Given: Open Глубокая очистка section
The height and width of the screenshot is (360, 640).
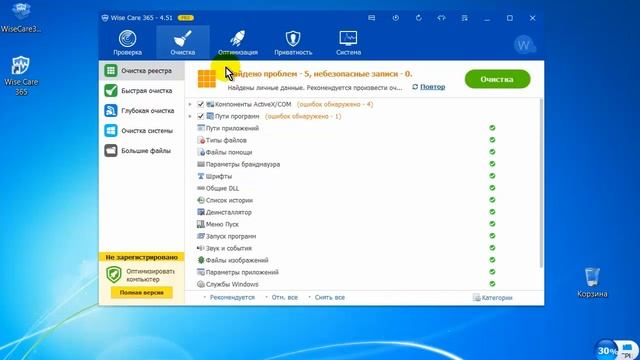Looking at the screenshot, I should pyautogui.click(x=142, y=111).
